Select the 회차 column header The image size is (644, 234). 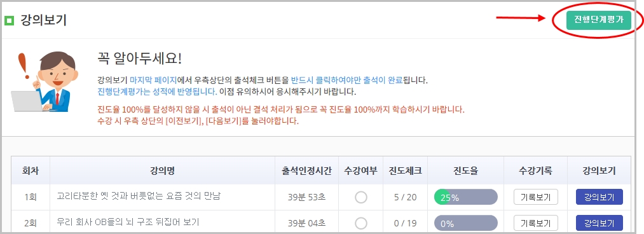(x=31, y=171)
